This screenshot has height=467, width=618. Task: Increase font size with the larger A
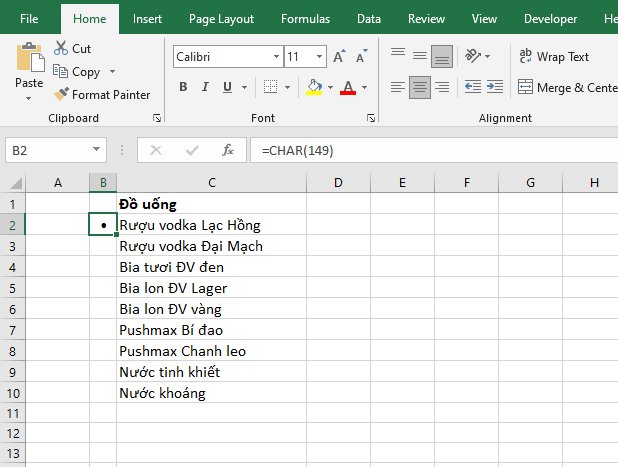point(339,57)
